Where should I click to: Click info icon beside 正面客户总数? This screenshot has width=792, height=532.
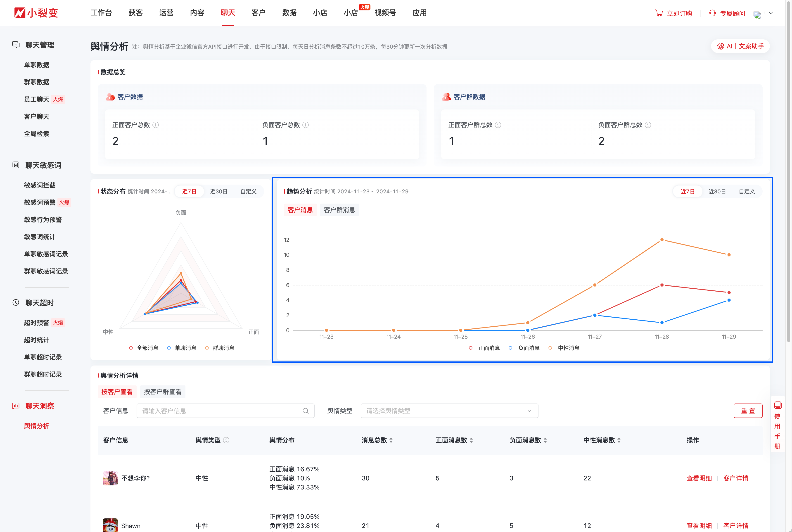pyautogui.click(x=156, y=125)
